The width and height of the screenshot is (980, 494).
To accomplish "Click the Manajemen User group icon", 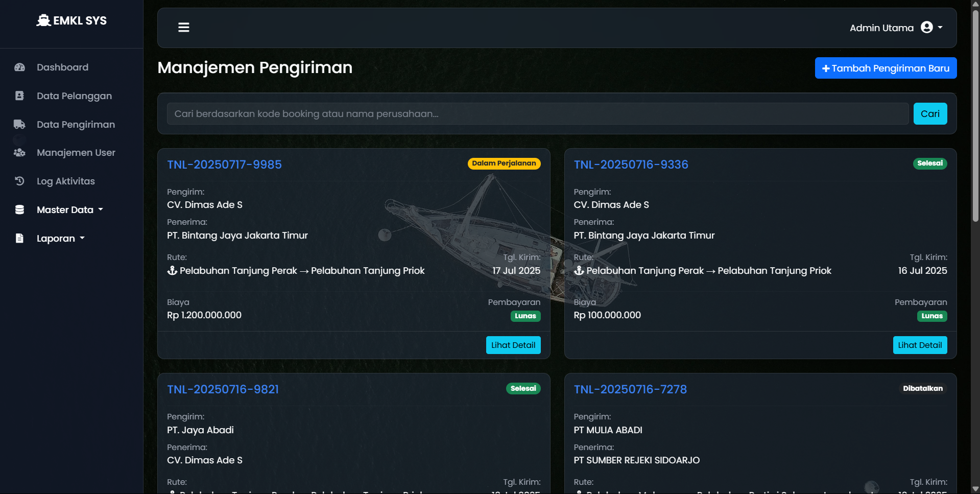I will point(19,153).
